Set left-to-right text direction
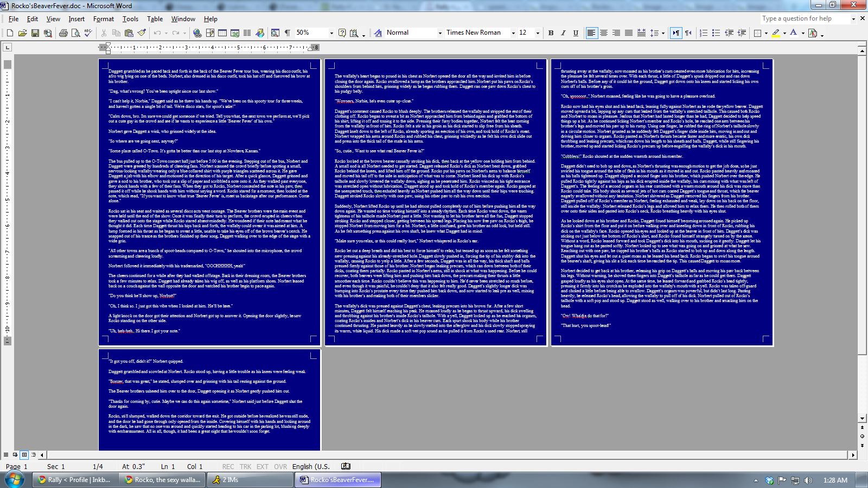This screenshot has width=868, height=488. (675, 33)
